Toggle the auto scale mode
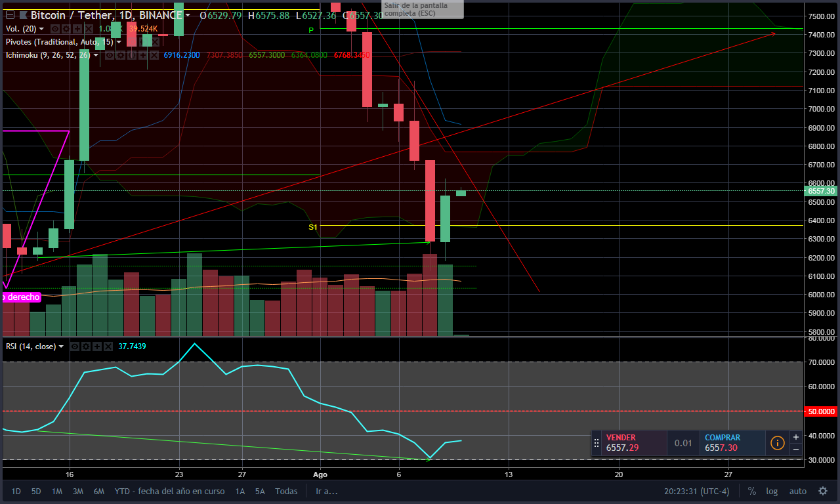840x504 pixels. click(797, 491)
